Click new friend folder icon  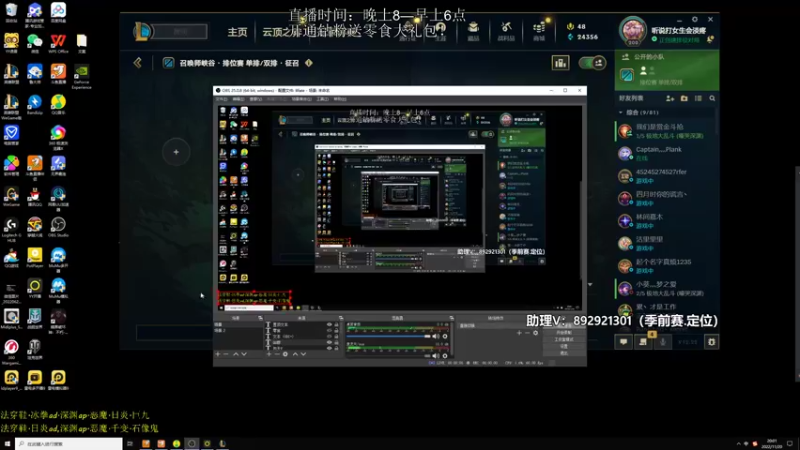tap(684, 98)
